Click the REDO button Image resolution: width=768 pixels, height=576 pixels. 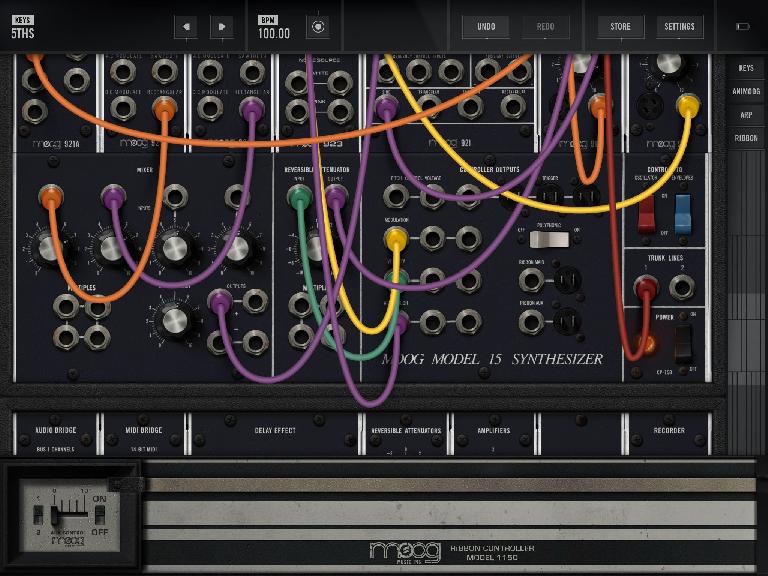tap(545, 26)
